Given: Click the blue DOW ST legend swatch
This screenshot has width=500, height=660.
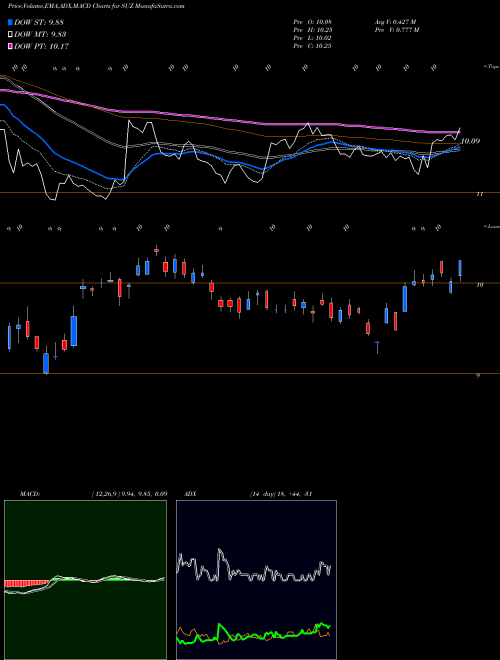Looking at the screenshot, I should pos(10,22).
